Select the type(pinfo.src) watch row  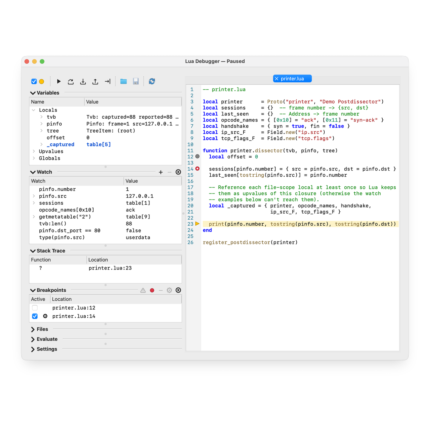click(x=106, y=237)
